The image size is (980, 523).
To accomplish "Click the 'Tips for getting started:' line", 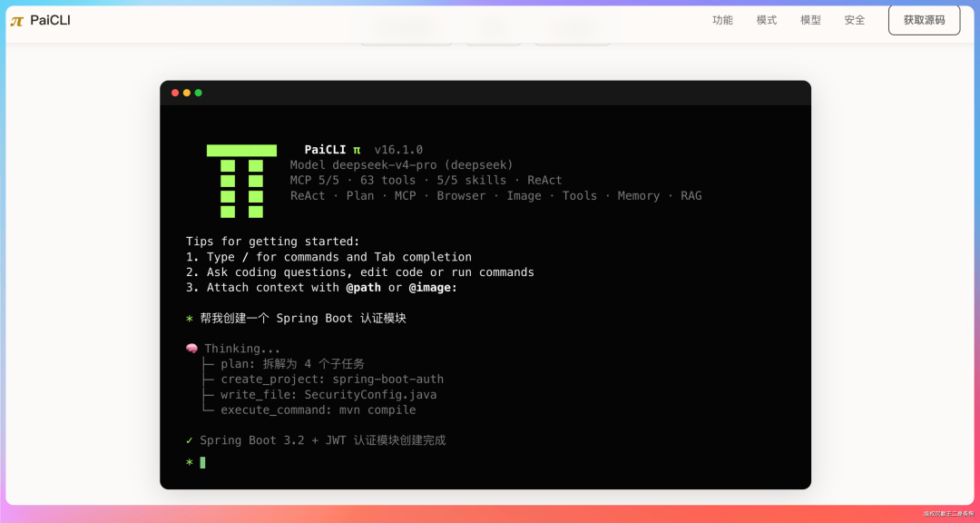I will 272,242.
